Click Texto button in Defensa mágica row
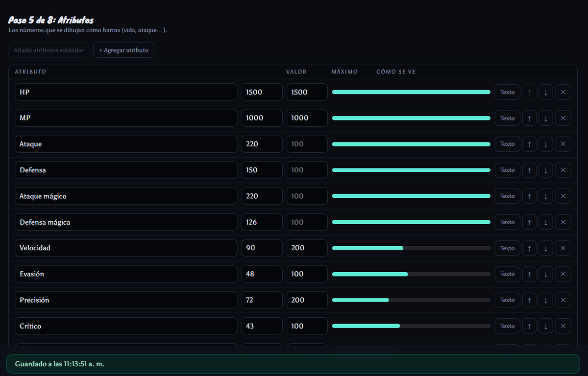This screenshot has height=376, width=588. coord(508,222)
